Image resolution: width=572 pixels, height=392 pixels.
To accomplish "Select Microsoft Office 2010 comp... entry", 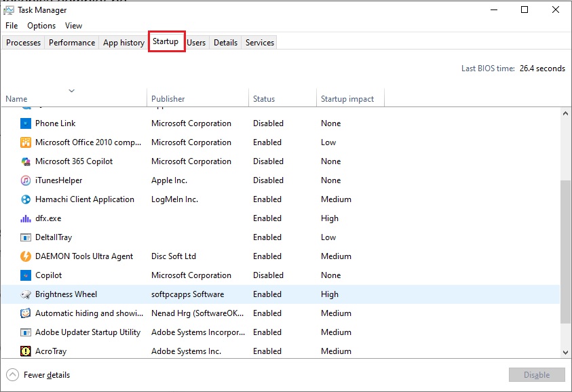I will pyautogui.click(x=88, y=142).
